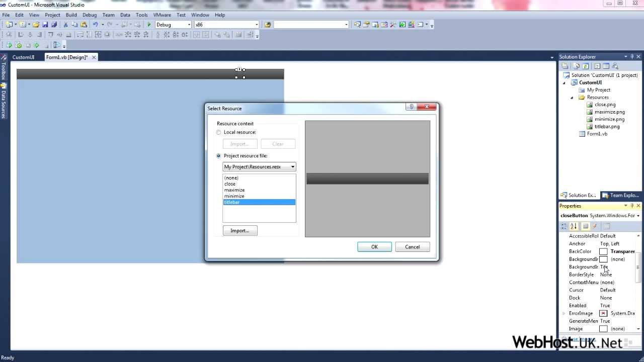644x362 pixels.
Task: Click View Code icon in Solution Explorer
Action: 597,66
